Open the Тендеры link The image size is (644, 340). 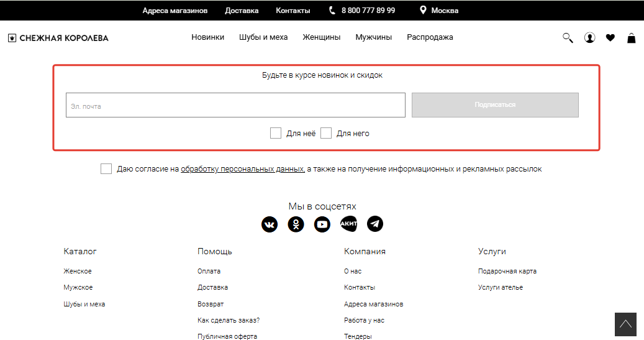pos(358,336)
